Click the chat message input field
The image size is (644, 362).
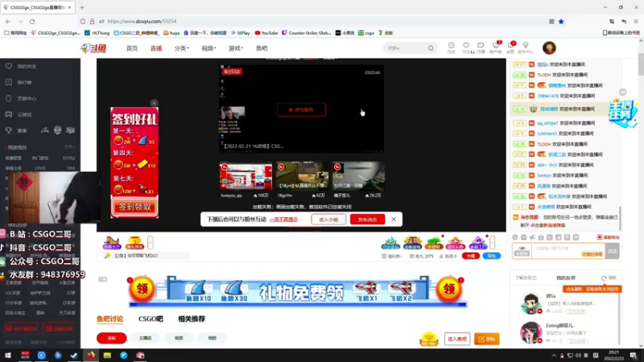point(568,251)
